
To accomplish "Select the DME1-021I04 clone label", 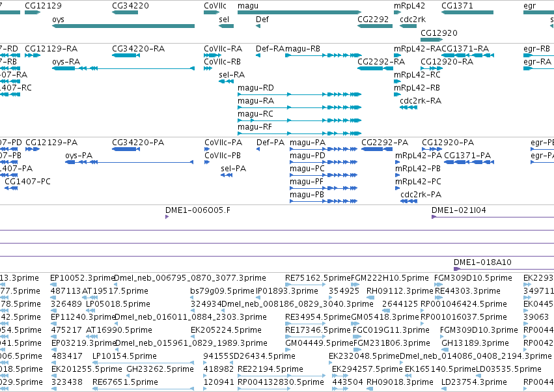I will (x=459, y=210).
